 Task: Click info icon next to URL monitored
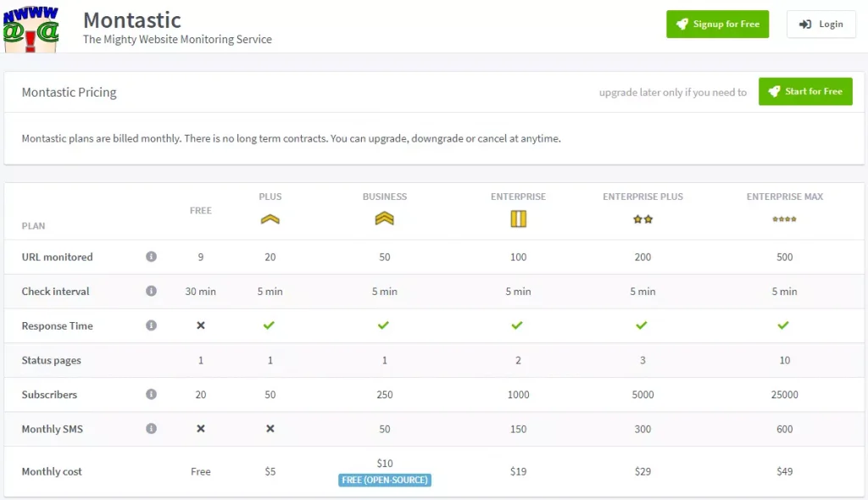tap(151, 257)
